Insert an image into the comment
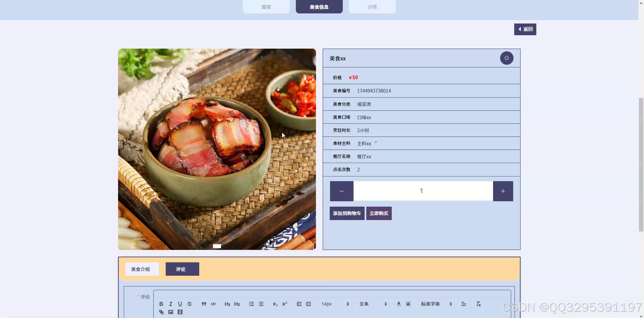The image size is (644, 318). point(170,312)
